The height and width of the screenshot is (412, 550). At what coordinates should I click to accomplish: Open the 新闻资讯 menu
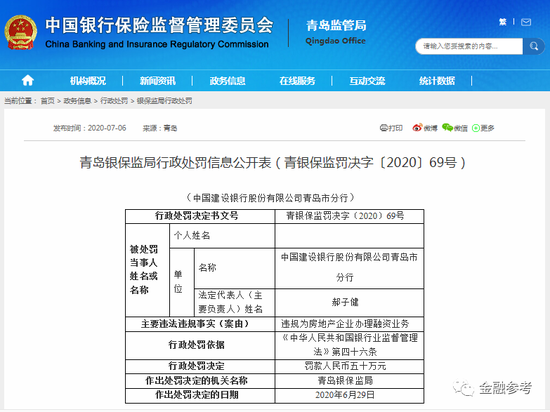click(x=157, y=81)
